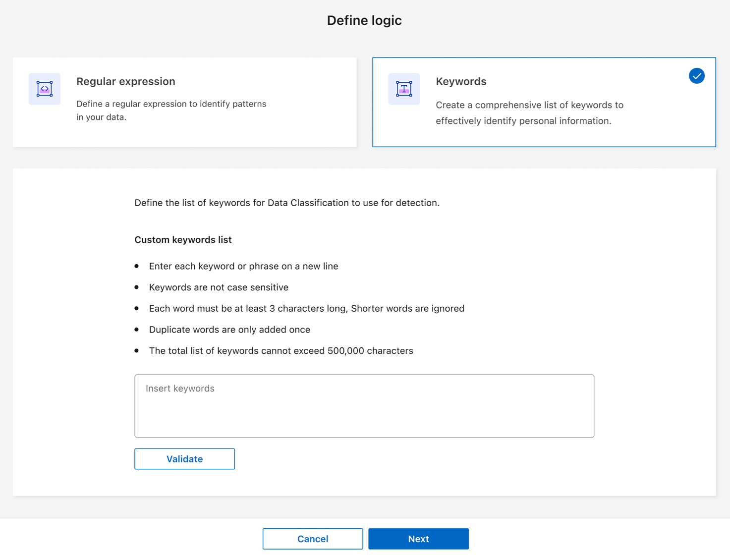The image size is (730, 560).
Task: Validate the entered keywords
Action: (184, 458)
